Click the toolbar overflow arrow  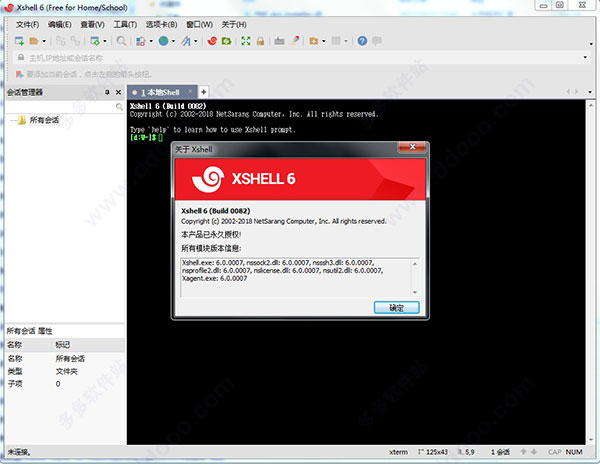click(591, 44)
